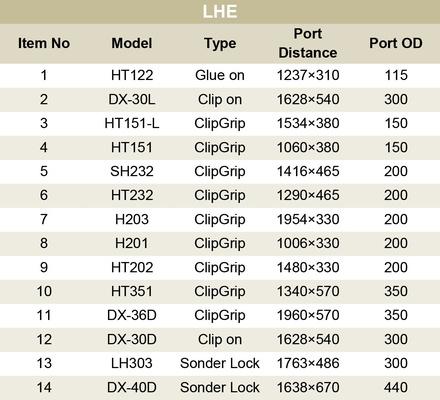
Task: Click the LHE table title
Action: (x=220, y=12)
